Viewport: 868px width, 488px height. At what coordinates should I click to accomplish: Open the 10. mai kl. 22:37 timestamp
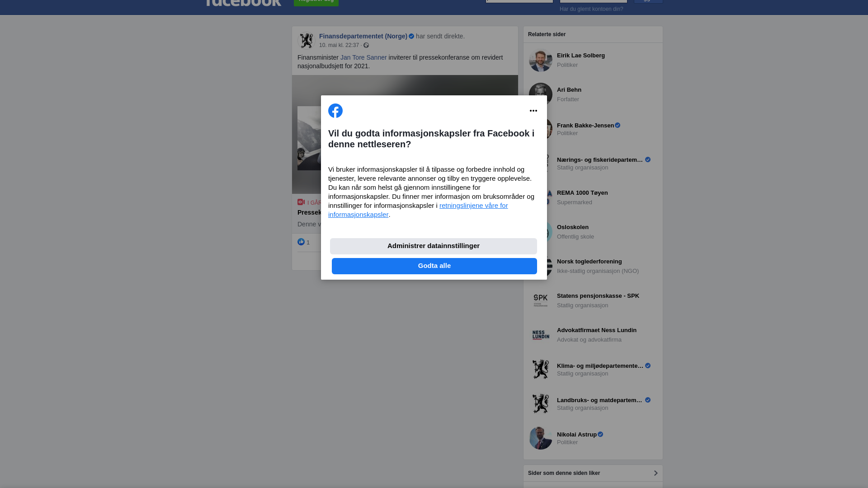point(339,45)
